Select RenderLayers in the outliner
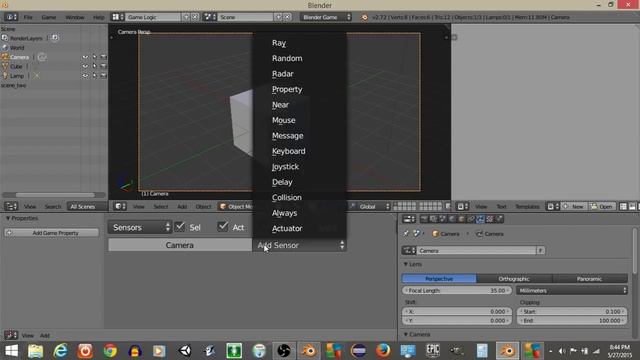 click(x=26, y=38)
